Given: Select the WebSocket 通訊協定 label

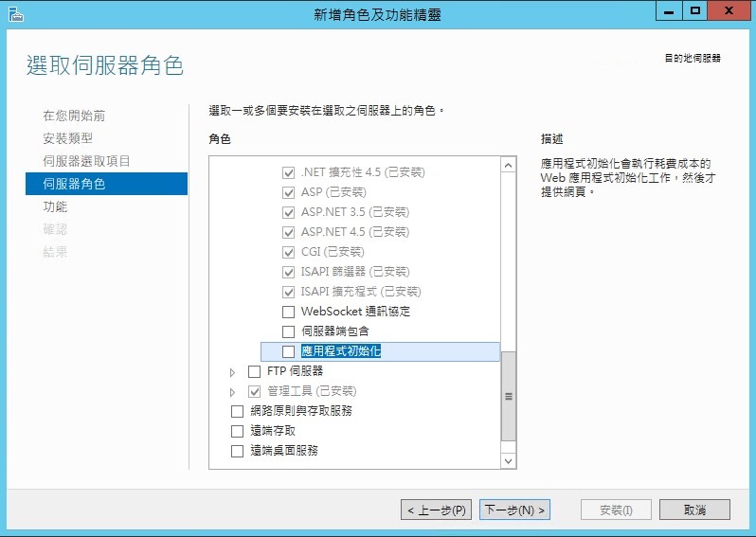Looking at the screenshot, I should [355, 312].
